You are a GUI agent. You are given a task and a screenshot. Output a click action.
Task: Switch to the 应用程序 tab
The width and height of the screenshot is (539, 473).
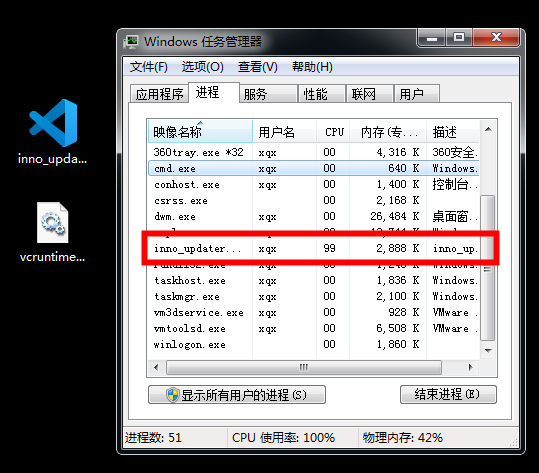pyautogui.click(x=160, y=94)
